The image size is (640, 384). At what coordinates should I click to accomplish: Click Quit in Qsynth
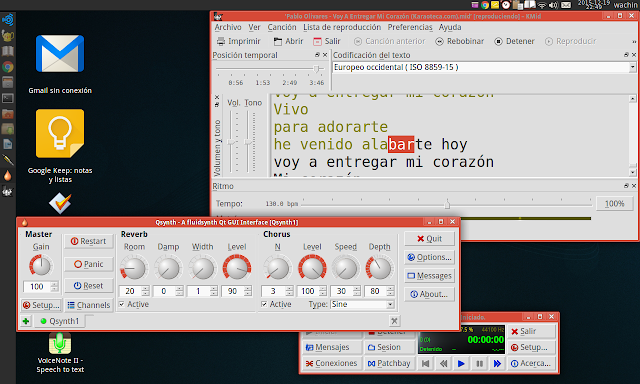(x=429, y=239)
